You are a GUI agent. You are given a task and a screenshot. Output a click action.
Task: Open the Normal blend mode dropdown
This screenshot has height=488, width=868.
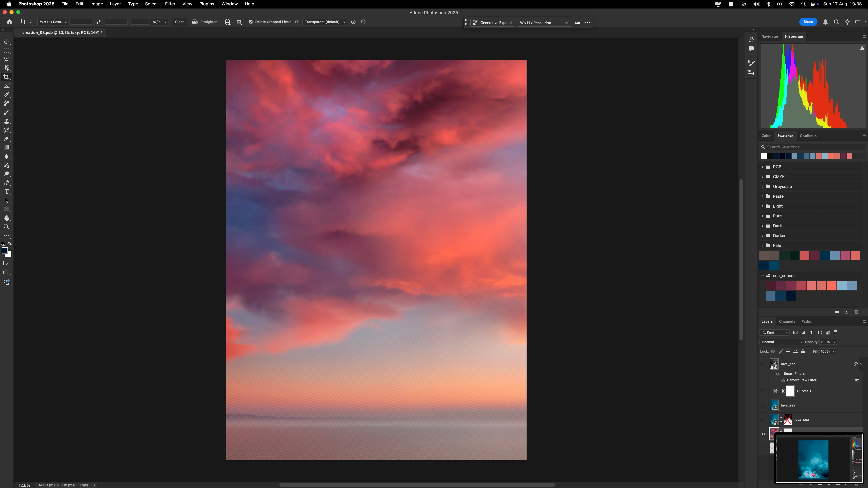tap(781, 342)
